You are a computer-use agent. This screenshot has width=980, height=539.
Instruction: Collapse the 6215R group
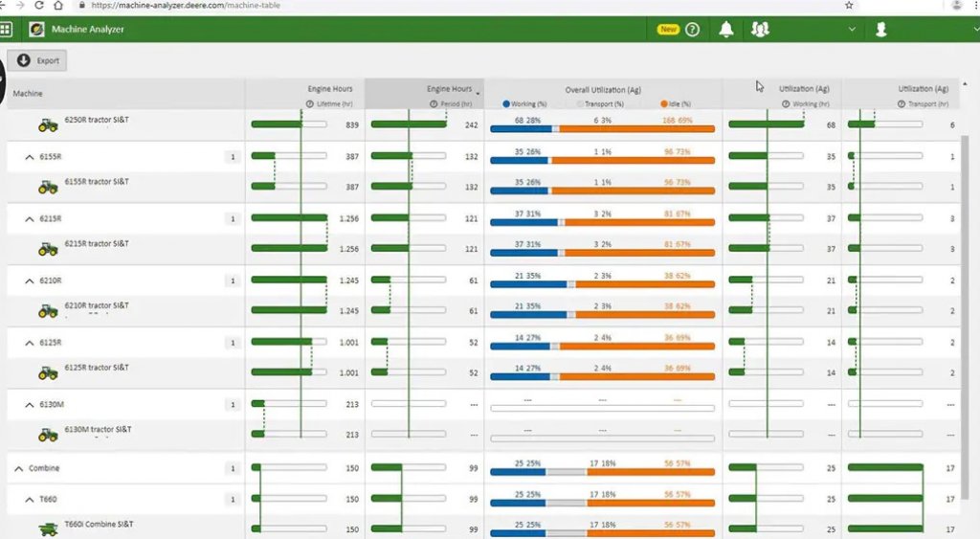point(29,219)
